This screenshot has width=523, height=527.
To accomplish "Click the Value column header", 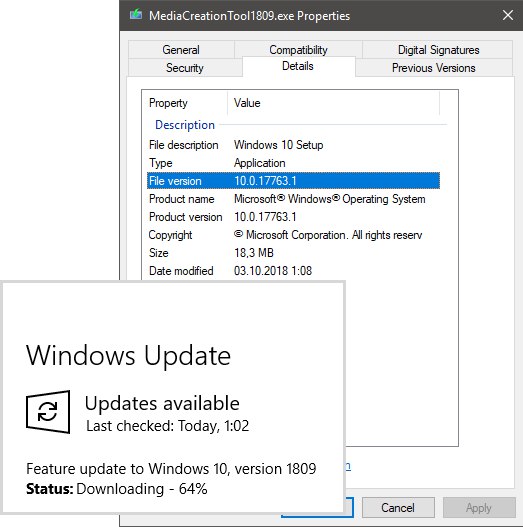I will (333, 103).
